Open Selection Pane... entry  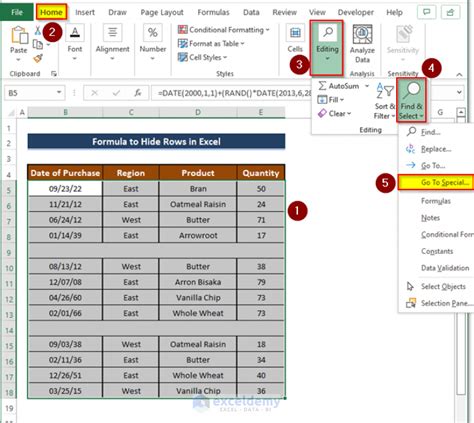click(x=437, y=303)
